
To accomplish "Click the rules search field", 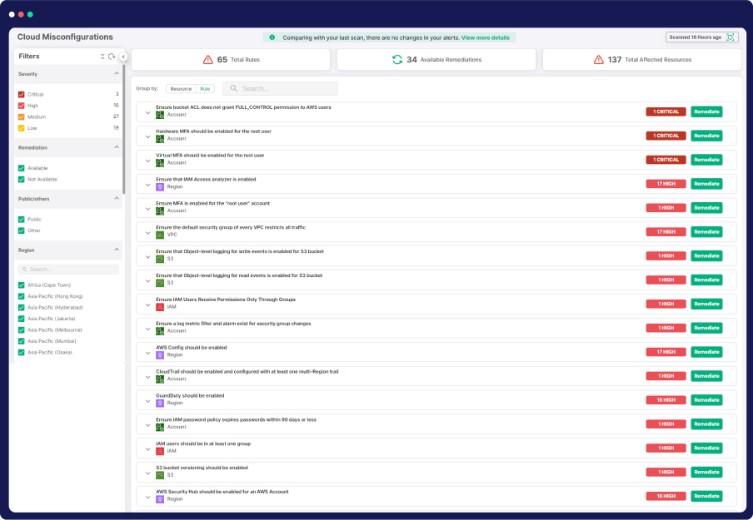I will (285, 89).
